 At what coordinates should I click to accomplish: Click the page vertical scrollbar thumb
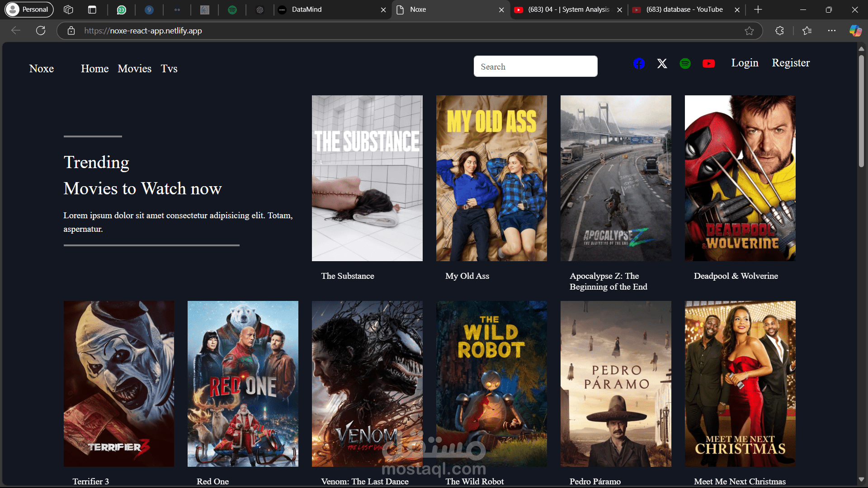(861, 111)
